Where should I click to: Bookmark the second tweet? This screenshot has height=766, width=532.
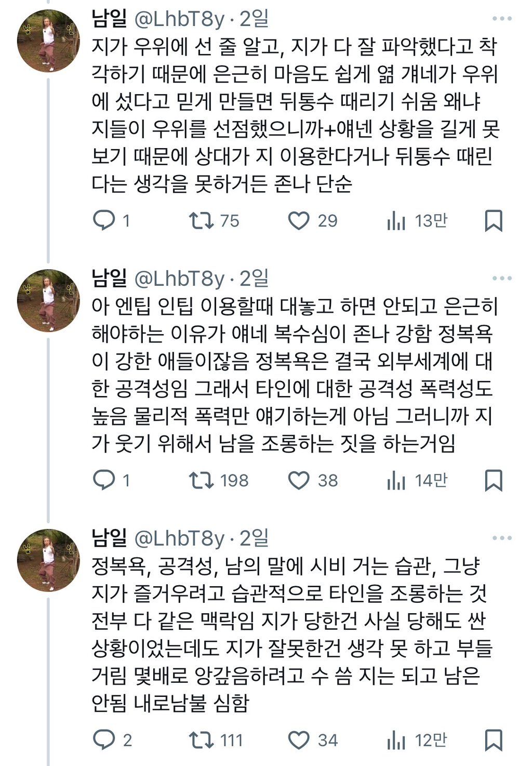tap(493, 480)
